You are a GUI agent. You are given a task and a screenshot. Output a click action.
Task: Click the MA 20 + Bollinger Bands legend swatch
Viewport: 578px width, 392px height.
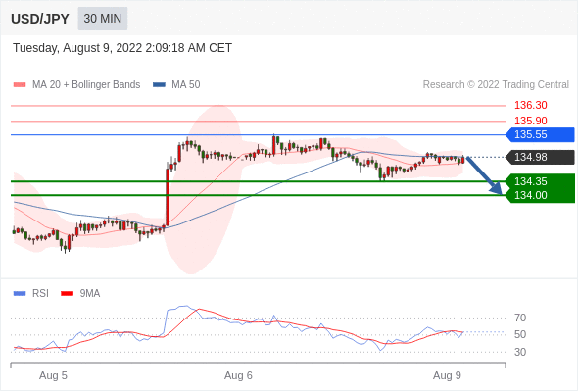[x=20, y=85]
